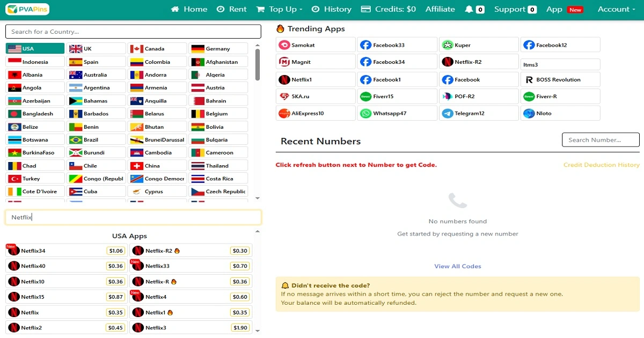Choose Czech Republic from country list
644x338 pixels.
218,192
